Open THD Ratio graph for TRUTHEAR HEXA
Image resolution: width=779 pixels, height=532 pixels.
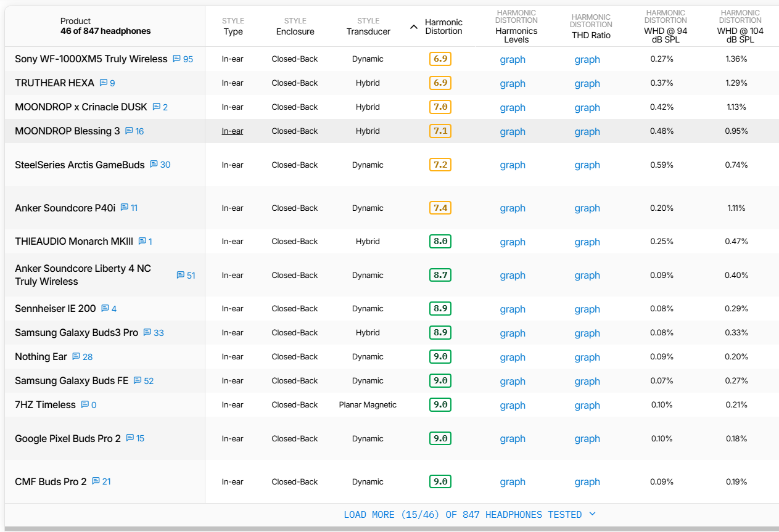[x=587, y=84]
